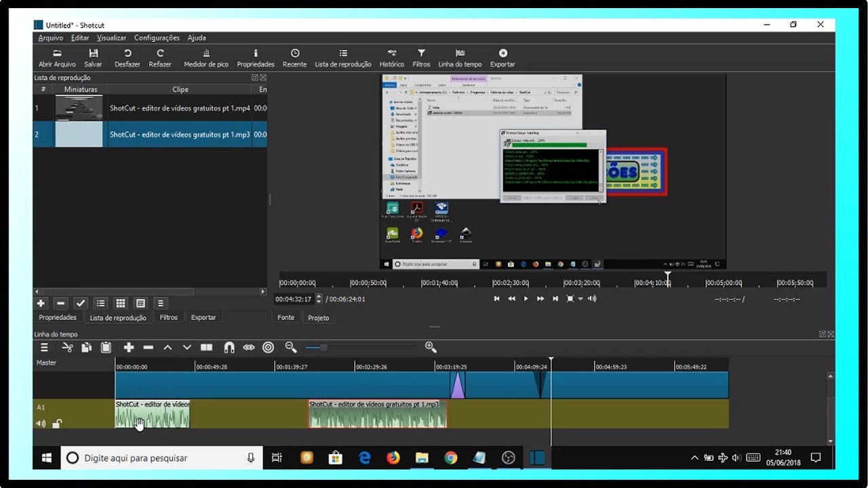Viewport: 868px width, 488px height.
Task: Add clip to playlist with plus button
Action: [x=41, y=303]
